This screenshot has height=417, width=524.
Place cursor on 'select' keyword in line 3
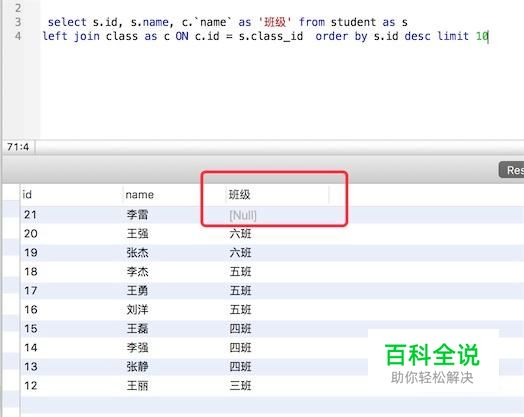[67, 22]
